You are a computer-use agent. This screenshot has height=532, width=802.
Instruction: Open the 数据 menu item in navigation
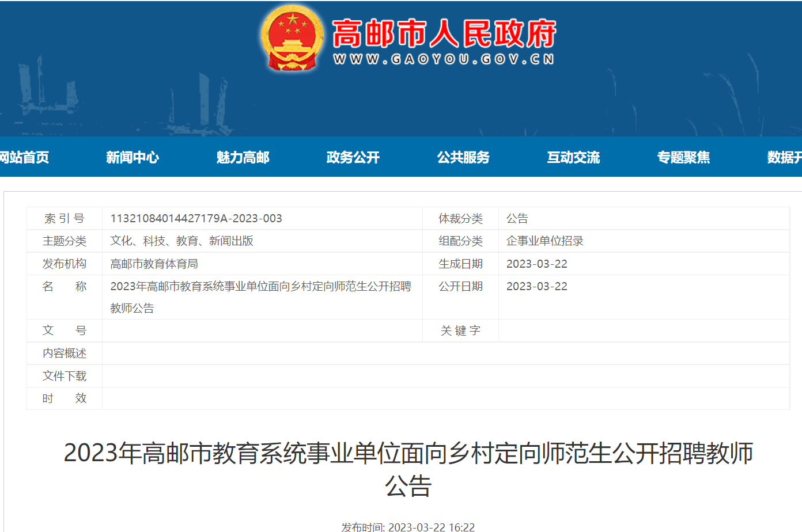(x=784, y=157)
